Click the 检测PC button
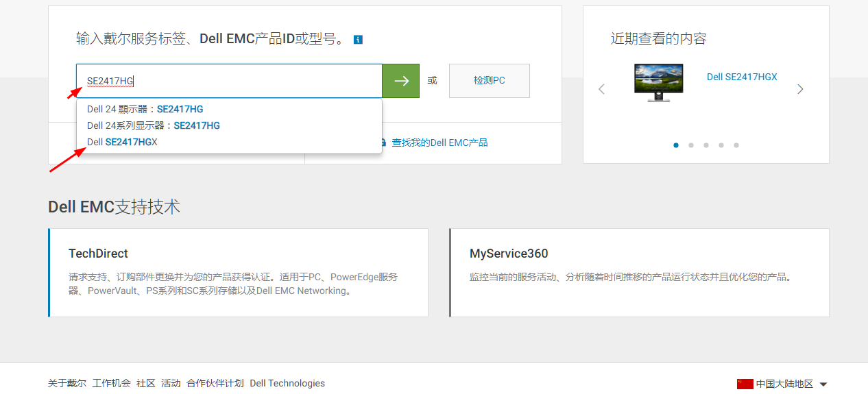Image resolution: width=868 pixels, height=394 pixels. (x=490, y=81)
